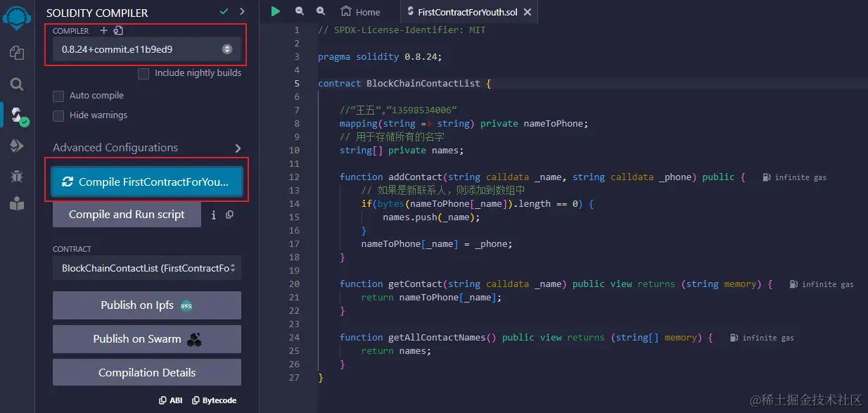Screen dimensions: 868x413
Task: Click the nameToPhone[_name] = _phone line
Action: (437, 244)
